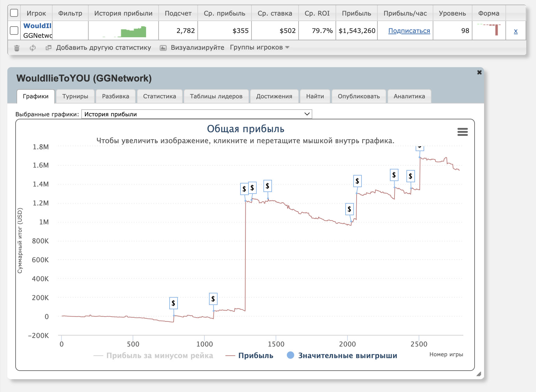Click the panel resize grip handle
536x392 pixels.
click(x=479, y=374)
